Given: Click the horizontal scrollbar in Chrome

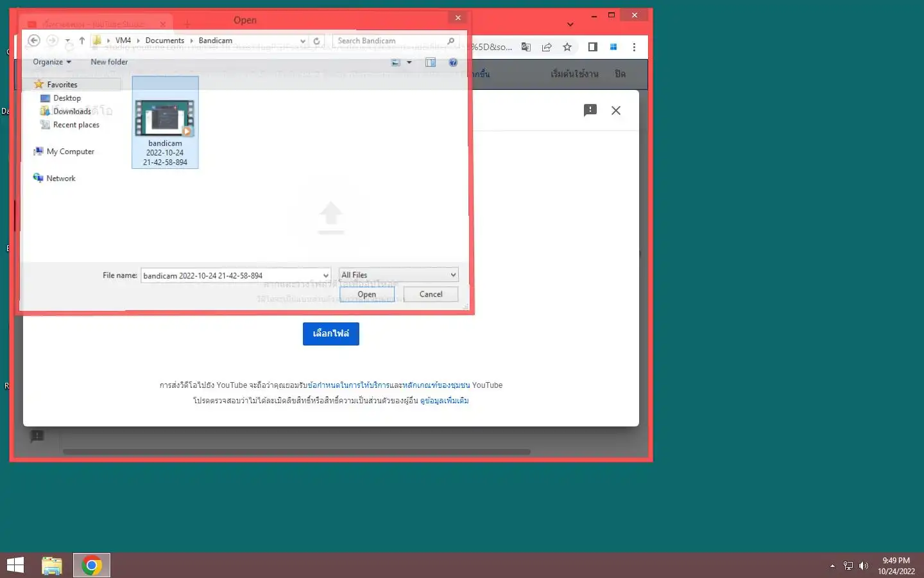Looking at the screenshot, I should pos(296,451).
